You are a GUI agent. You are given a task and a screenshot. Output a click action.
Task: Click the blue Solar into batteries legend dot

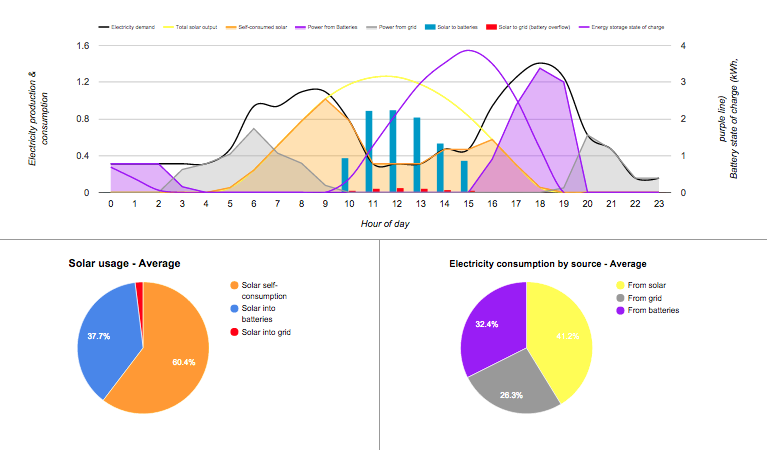point(235,312)
